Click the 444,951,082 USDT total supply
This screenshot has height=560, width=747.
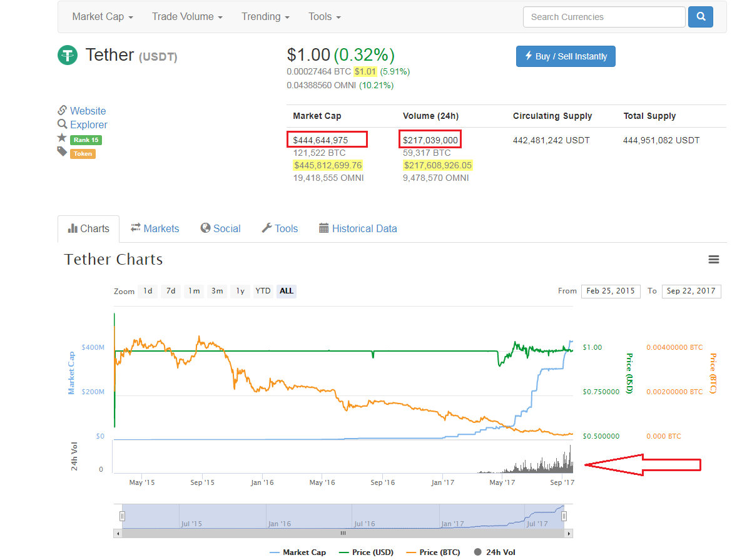[661, 140]
